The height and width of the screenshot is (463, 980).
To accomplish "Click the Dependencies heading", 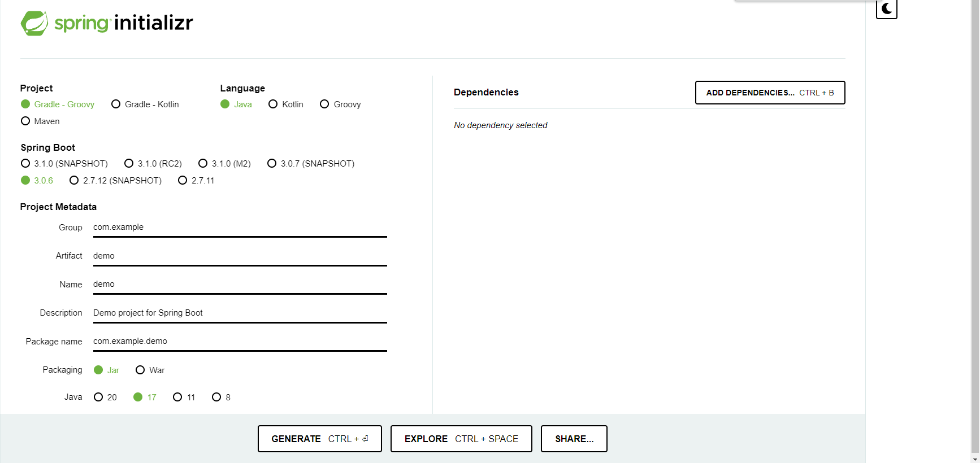I will 486,92.
